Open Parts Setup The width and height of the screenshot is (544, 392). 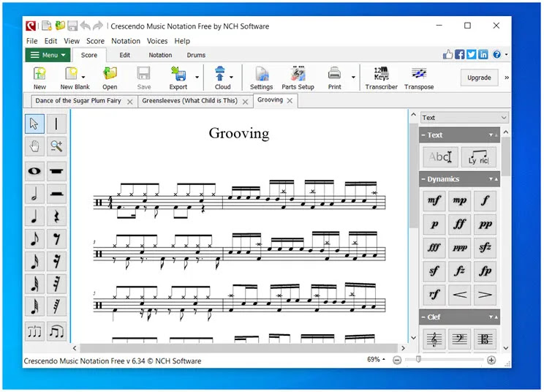[298, 78]
